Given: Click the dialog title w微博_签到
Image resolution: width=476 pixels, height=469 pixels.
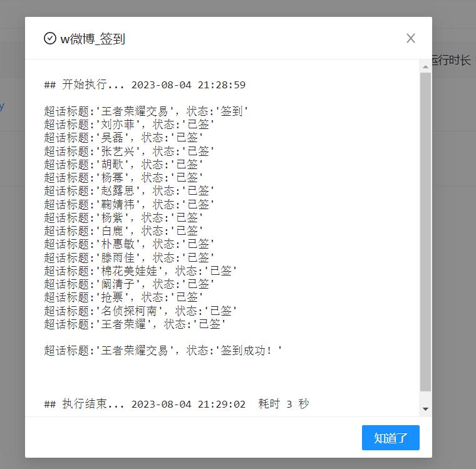Looking at the screenshot, I should [x=93, y=39].
